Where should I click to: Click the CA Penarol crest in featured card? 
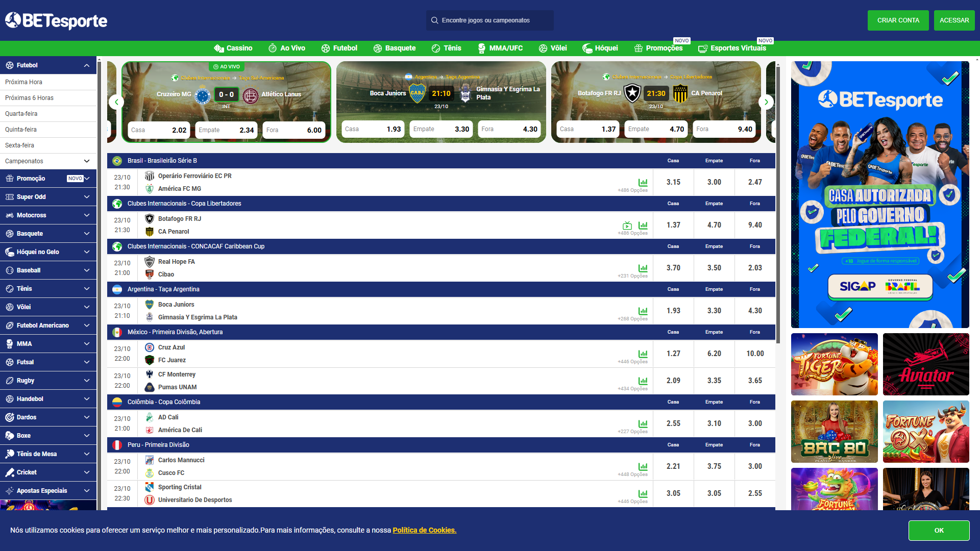coord(680,94)
